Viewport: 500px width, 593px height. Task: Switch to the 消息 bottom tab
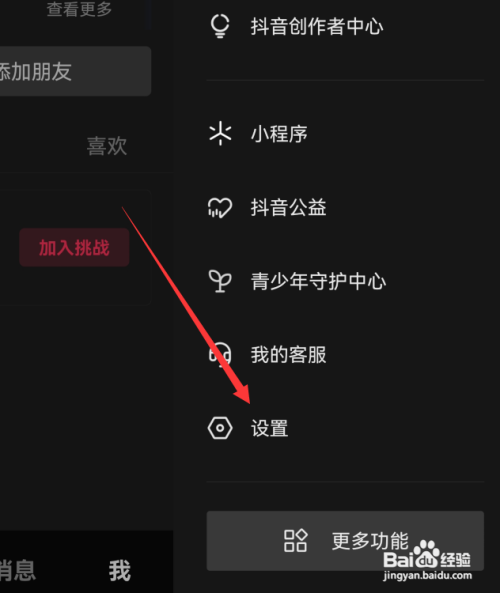point(17,570)
